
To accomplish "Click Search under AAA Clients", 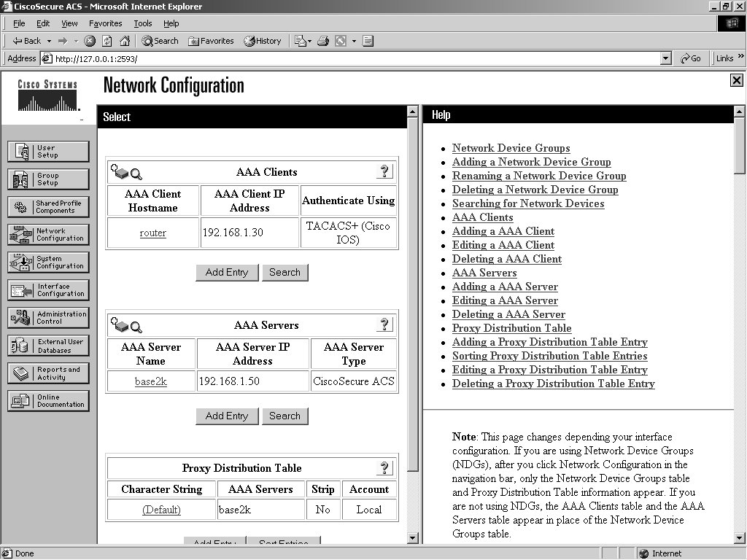I will pos(285,273).
